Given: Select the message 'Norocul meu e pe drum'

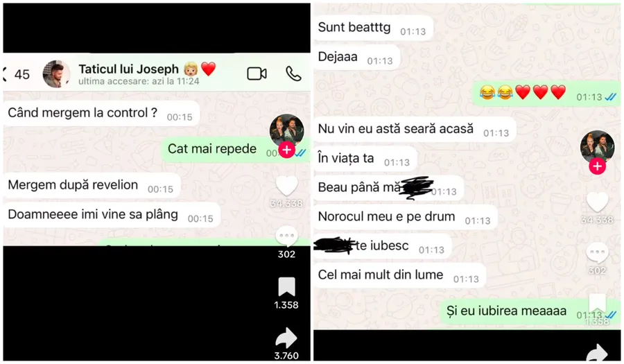Looking at the screenshot, I should tap(405, 217).
